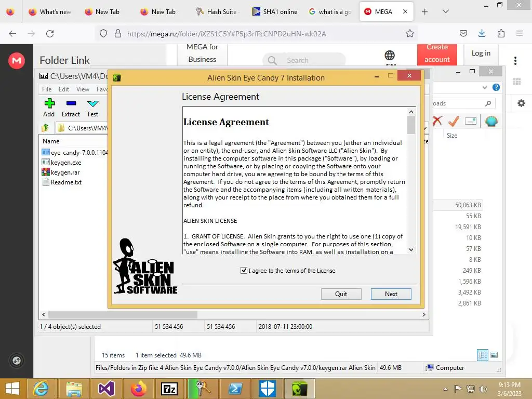Click the MEGA language globe icon

pos(390,55)
